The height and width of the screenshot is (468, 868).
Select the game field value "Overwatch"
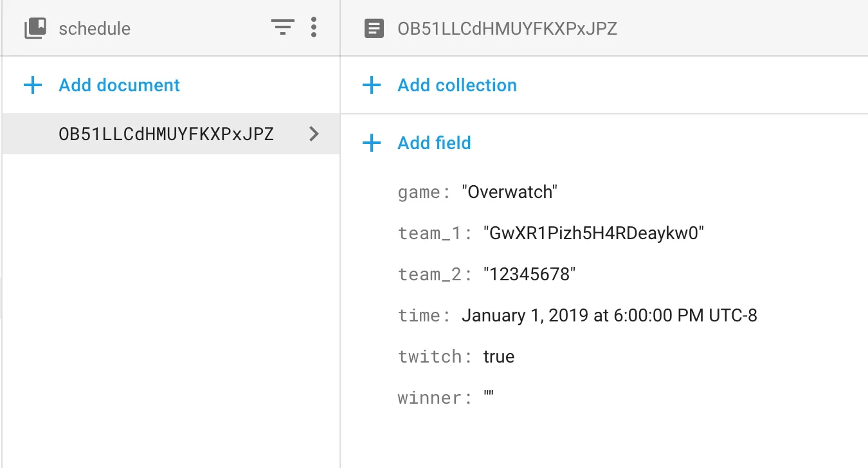510,192
